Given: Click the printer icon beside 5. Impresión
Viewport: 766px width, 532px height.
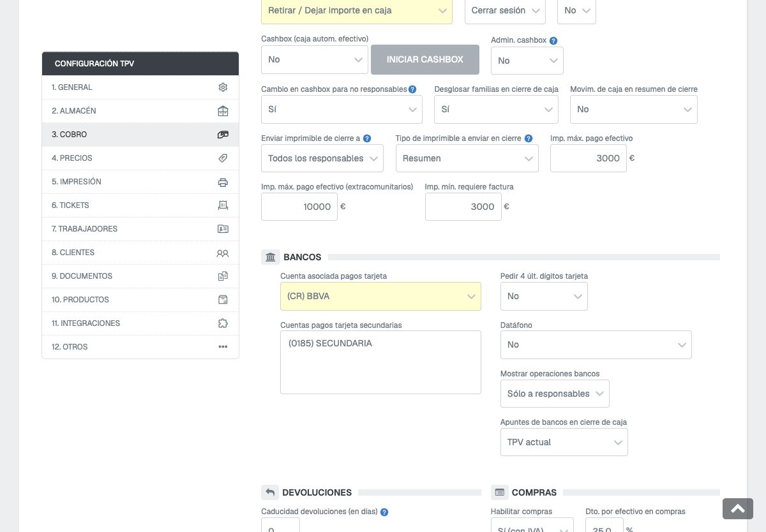Looking at the screenshot, I should (x=223, y=182).
